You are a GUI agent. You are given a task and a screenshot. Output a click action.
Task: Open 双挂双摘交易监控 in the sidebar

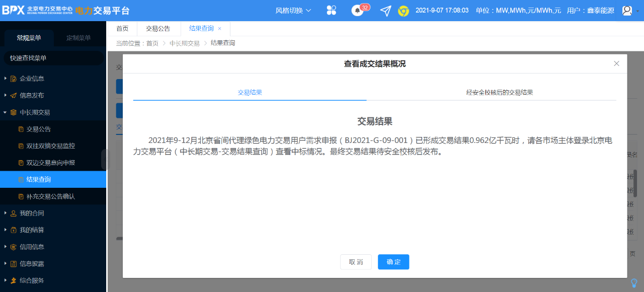pos(50,146)
